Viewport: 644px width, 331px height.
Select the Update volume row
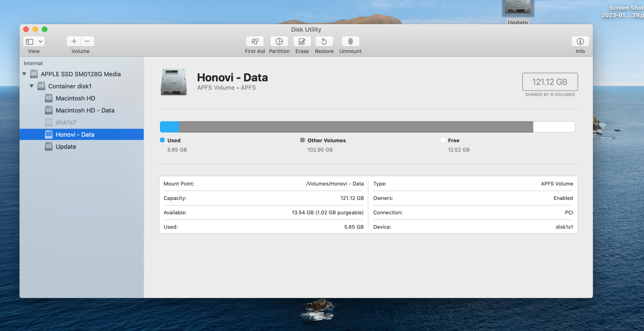click(x=82, y=147)
